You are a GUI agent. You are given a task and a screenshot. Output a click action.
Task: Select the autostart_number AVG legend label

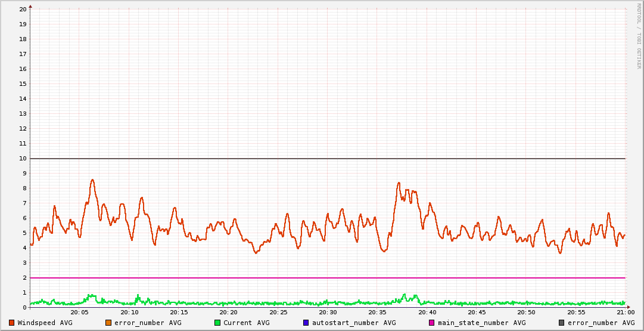353,323
